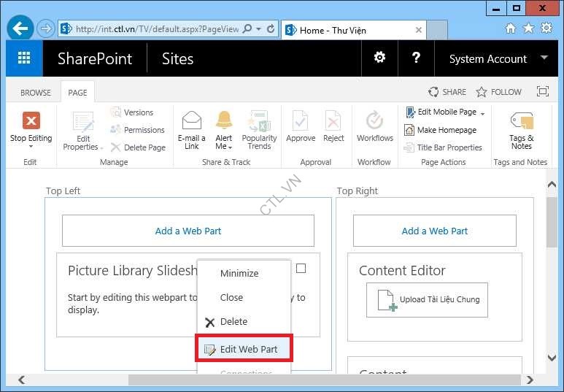
Task: Click the Upload Tài Liệu Chung button
Action: coord(427,300)
